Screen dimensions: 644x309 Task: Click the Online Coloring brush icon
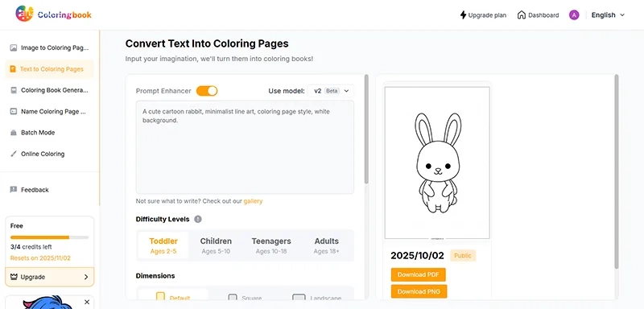pyautogui.click(x=14, y=154)
